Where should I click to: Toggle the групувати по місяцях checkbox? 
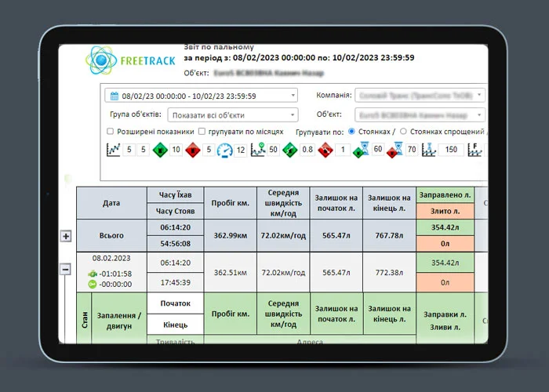coord(202,132)
